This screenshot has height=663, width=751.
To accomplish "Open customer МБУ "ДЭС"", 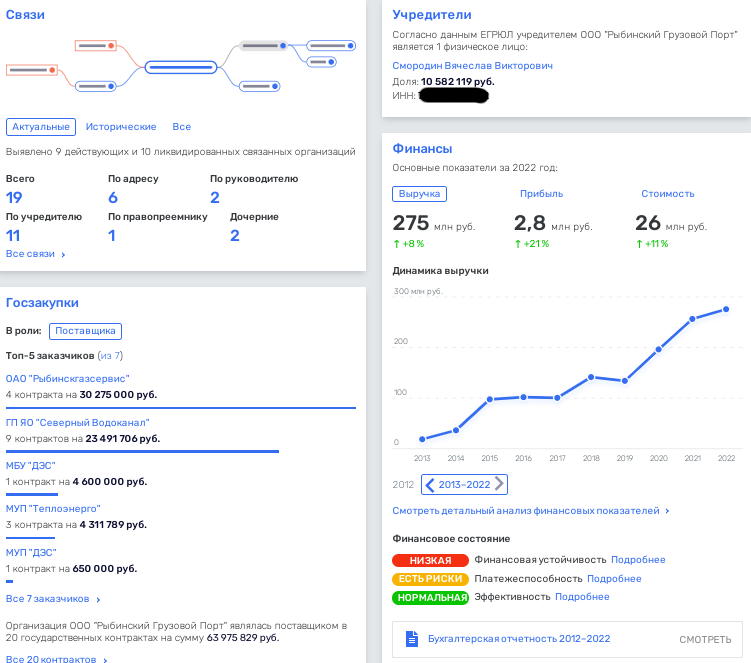I will point(31,466).
